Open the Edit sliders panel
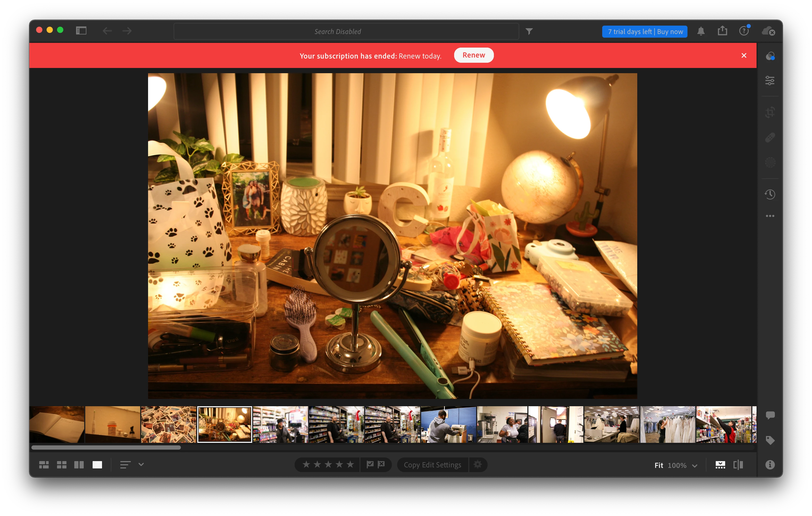The width and height of the screenshot is (812, 516). click(x=770, y=81)
